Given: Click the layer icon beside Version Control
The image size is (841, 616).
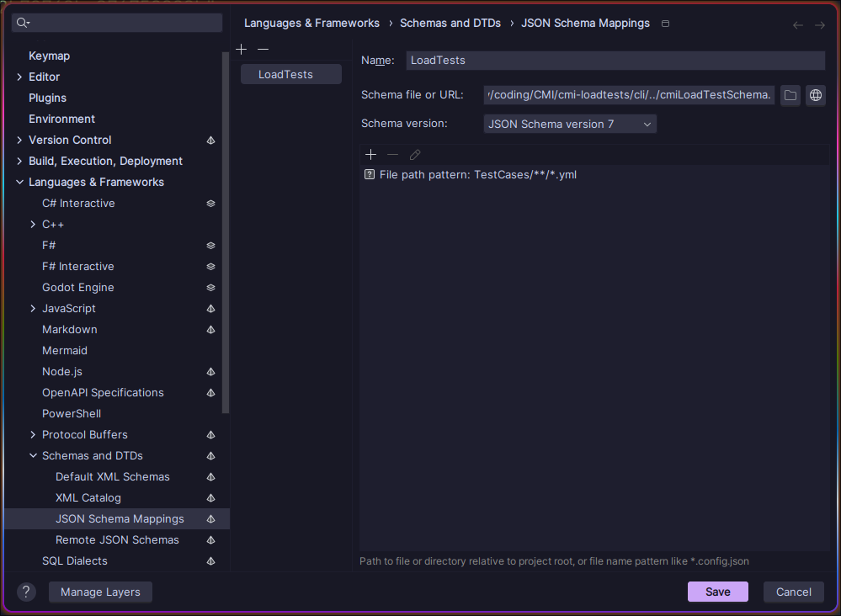Looking at the screenshot, I should 210,141.
